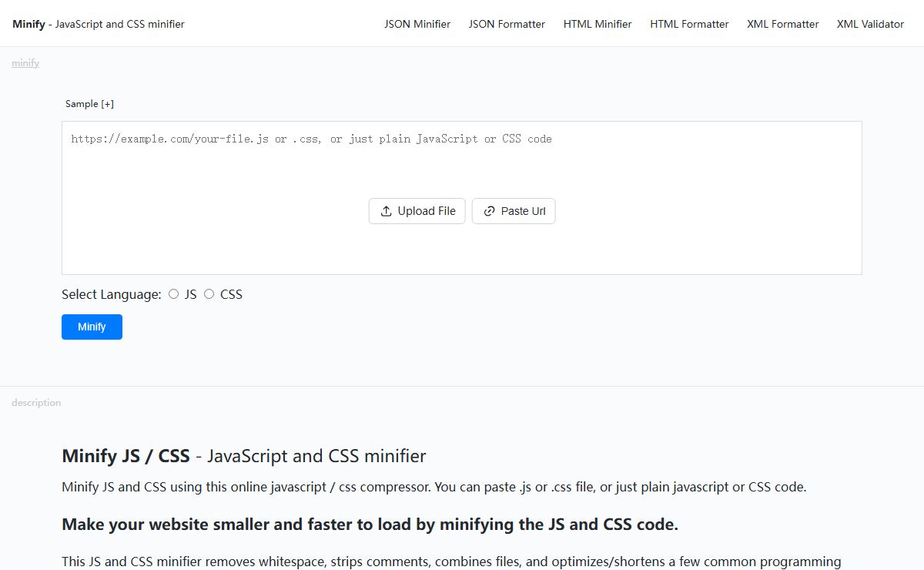Screen dimensions: 924x570
Task: Open the HTML Formatter page
Action: 689,24
